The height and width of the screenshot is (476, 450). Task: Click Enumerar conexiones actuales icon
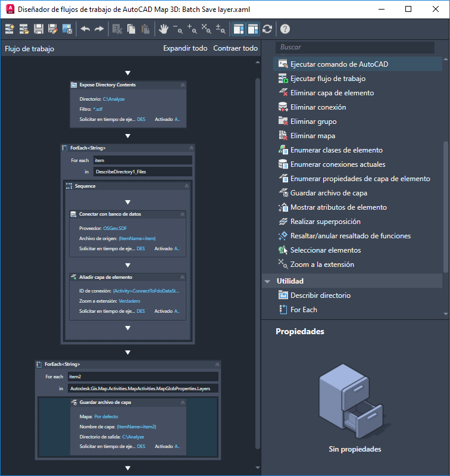(x=283, y=164)
